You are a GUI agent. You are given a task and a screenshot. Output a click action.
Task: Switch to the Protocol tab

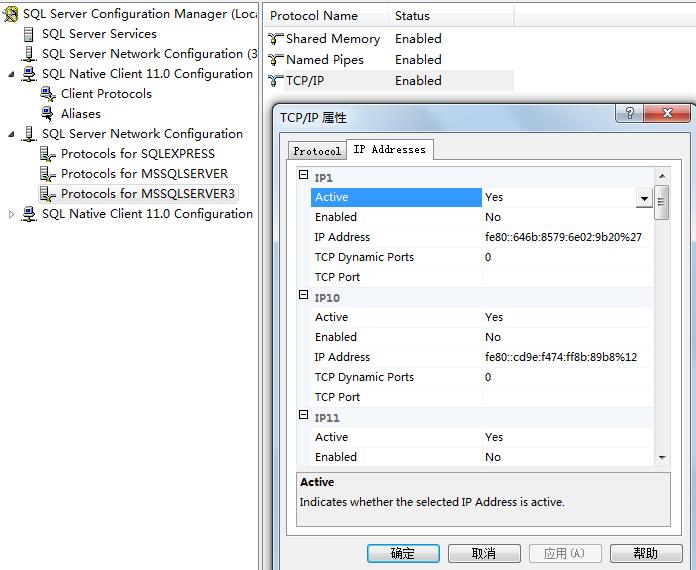point(317,151)
